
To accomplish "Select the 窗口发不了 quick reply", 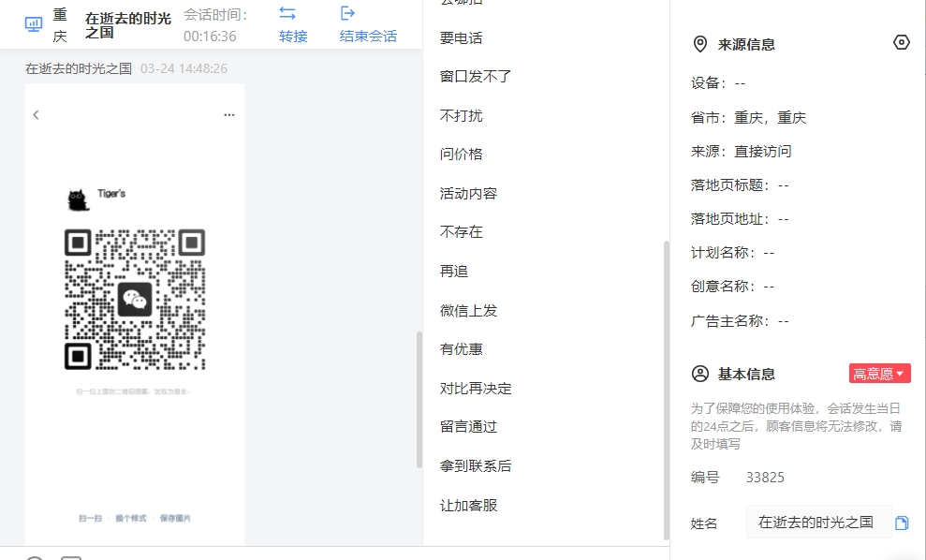I will coord(476,77).
